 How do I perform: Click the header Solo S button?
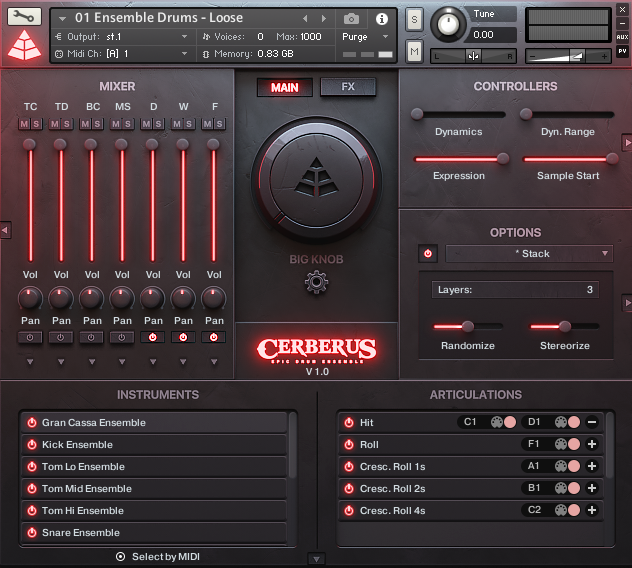click(414, 19)
